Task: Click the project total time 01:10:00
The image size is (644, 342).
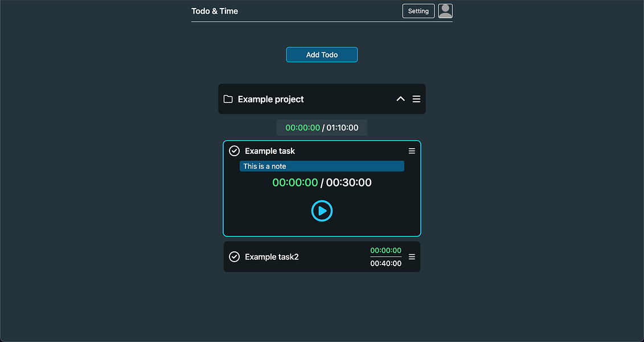Action: [x=343, y=128]
